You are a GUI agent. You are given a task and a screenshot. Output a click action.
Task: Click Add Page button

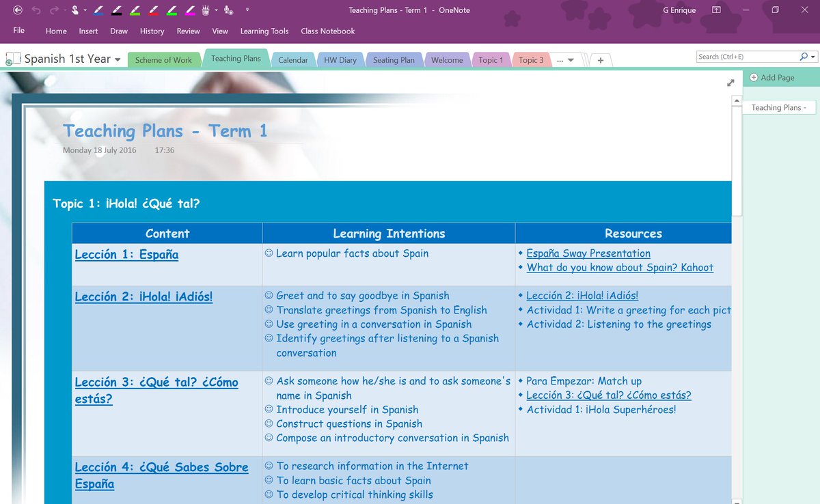772,77
